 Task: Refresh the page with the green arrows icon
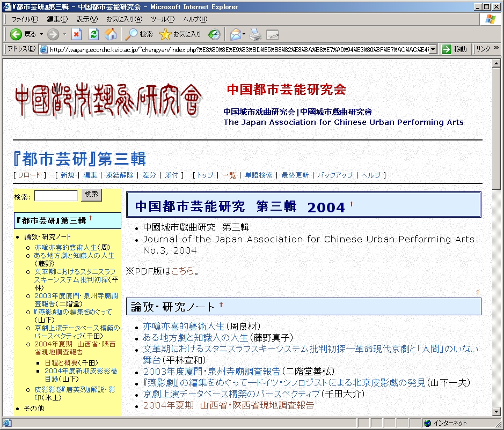pos(93,34)
